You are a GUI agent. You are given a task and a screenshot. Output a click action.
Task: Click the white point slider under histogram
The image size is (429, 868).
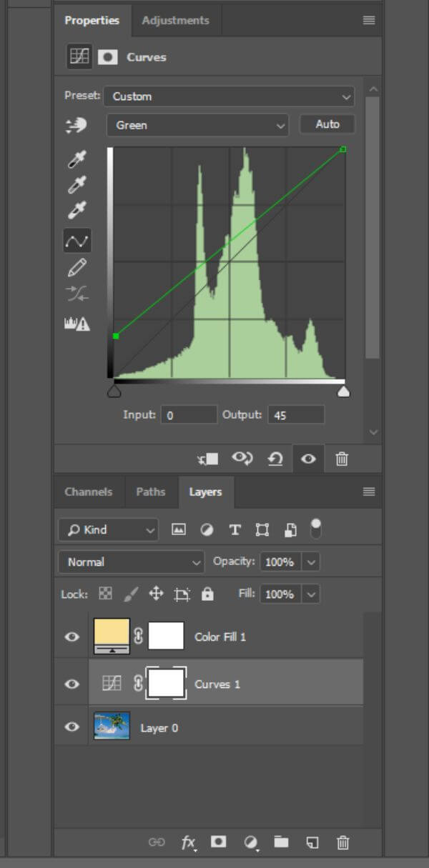(343, 391)
